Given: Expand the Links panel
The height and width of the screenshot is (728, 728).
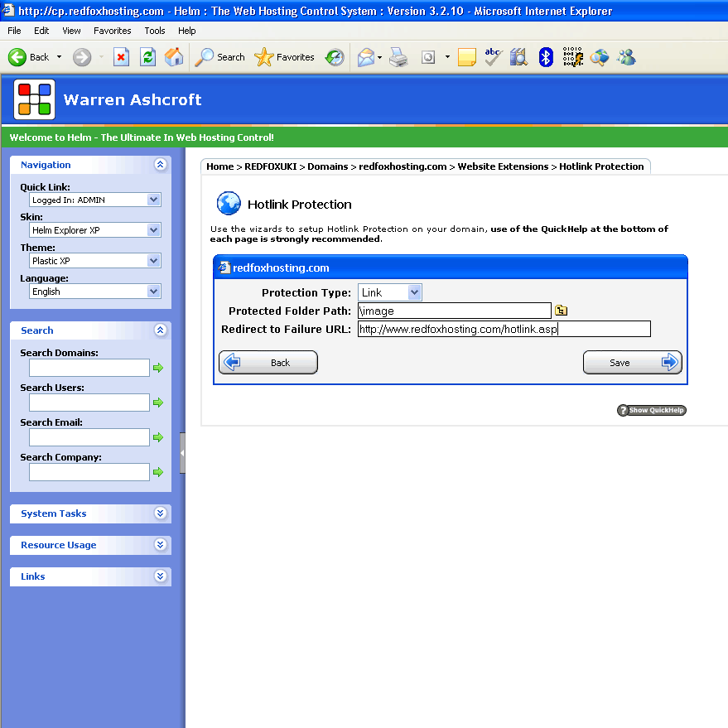Looking at the screenshot, I should 160,576.
